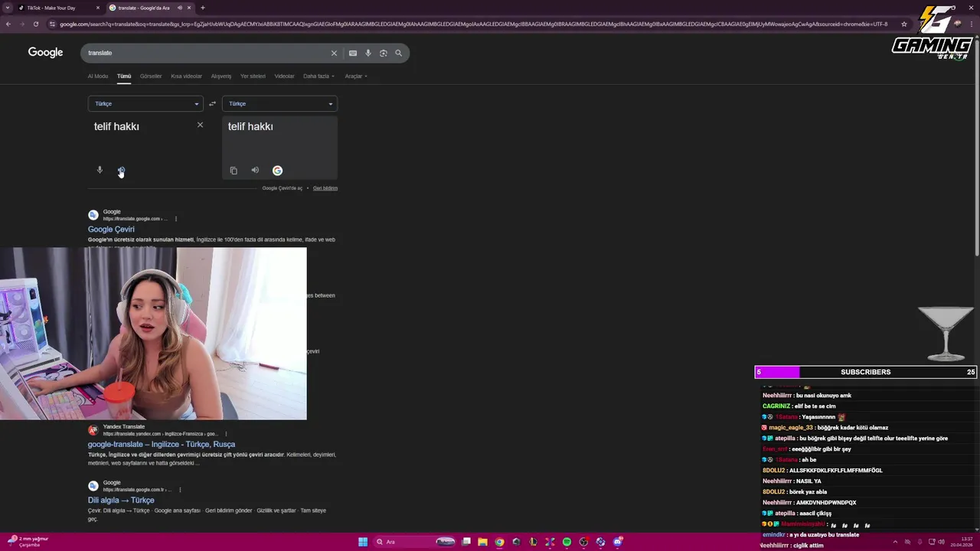Open the target language Türkçe dropdown
Viewport: 980px width, 551px height.
pos(279,104)
